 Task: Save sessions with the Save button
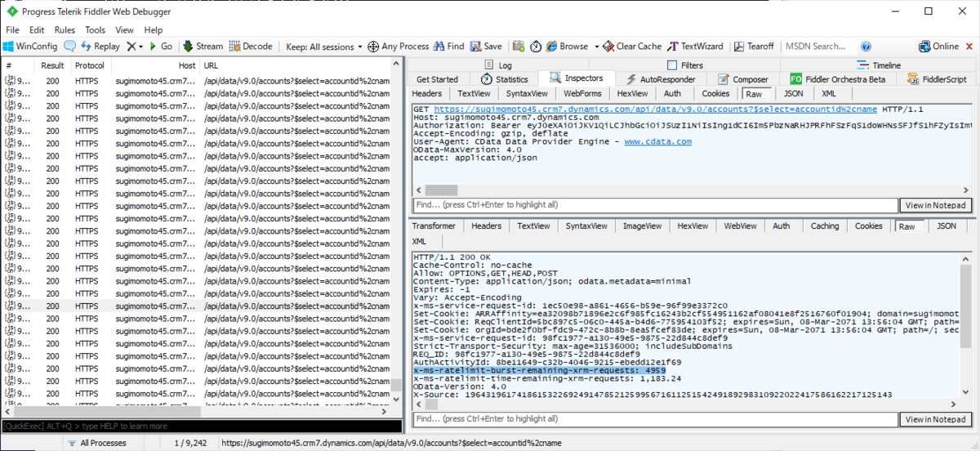tap(486, 47)
